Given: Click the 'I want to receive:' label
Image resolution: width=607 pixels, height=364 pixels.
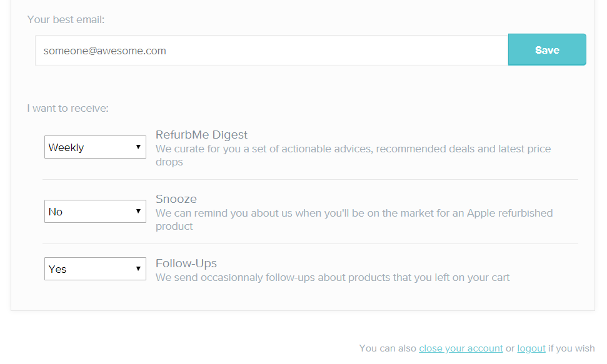Looking at the screenshot, I should click(68, 108).
